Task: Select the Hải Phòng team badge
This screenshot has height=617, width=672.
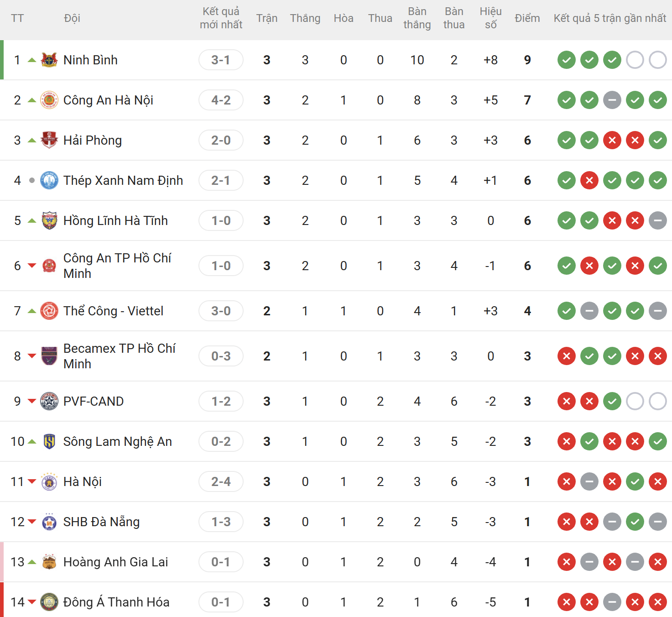Action: [49, 140]
